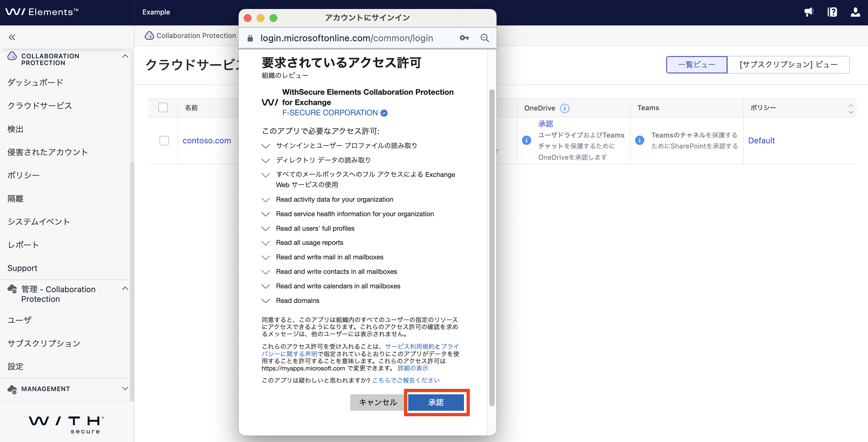Expand Read and write calendars permission

tap(266, 286)
